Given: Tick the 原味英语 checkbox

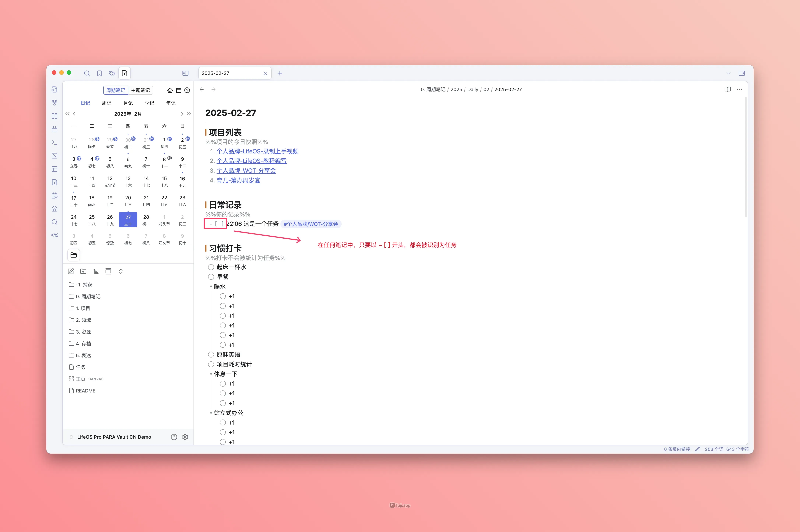Looking at the screenshot, I should click(211, 355).
